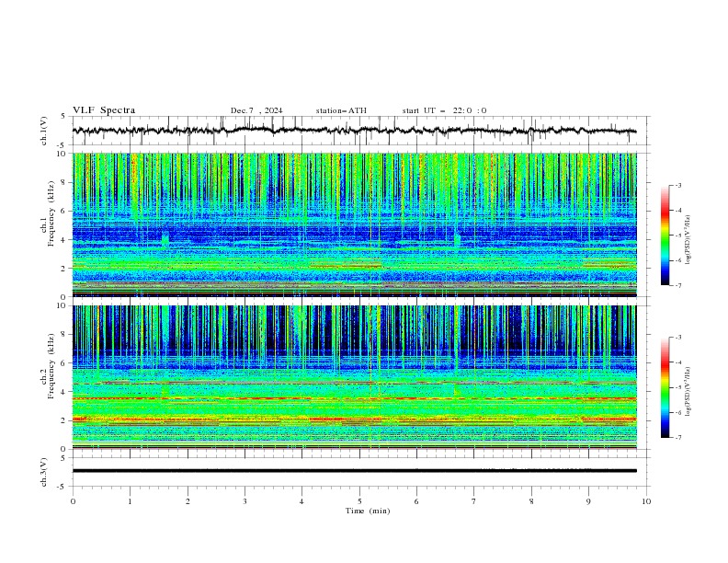
Task: Click the ch.2 frequency tick label '8'
Action: pyautogui.click(x=65, y=335)
